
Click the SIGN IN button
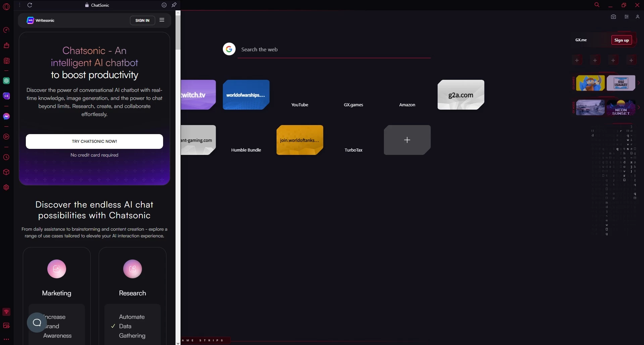tap(142, 20)
